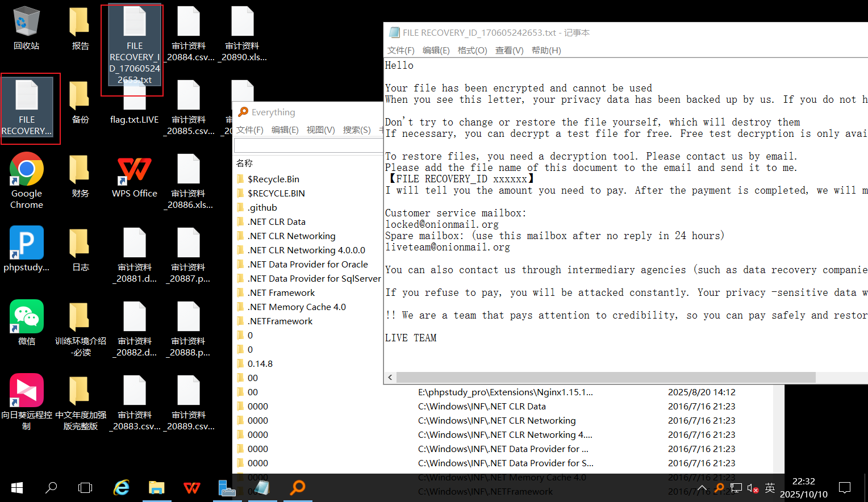Viewport: 868px width, 502px height.
Task: Launch phpstudy desktop shortcut
Action: click(x=27, y=249)
